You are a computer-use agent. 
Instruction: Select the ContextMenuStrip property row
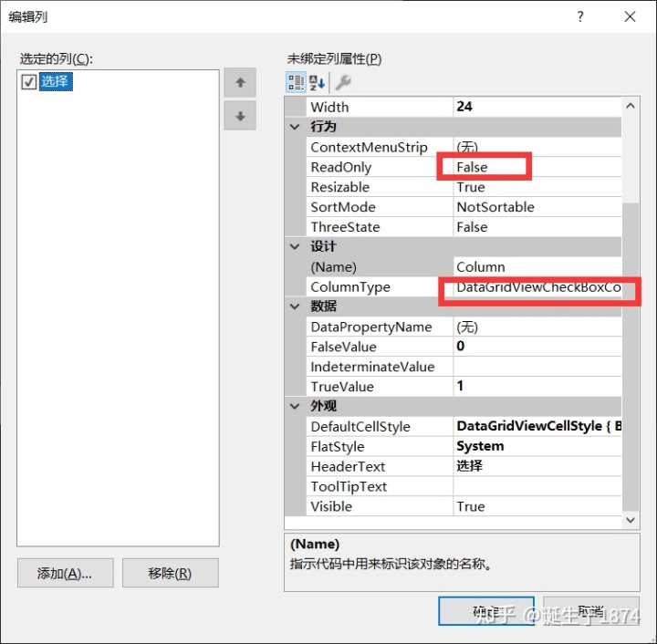click(464, 147)
